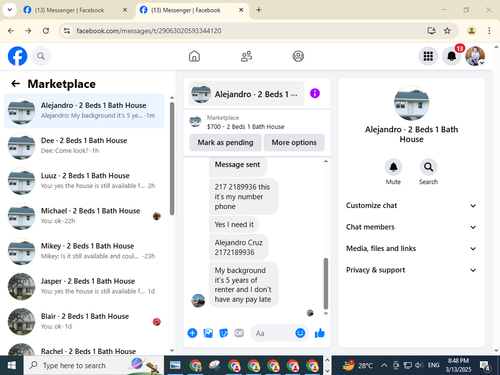The image size is (500, 375).
Task: Go back from Marketplace chats with arrow
Action: coord(15,84)
